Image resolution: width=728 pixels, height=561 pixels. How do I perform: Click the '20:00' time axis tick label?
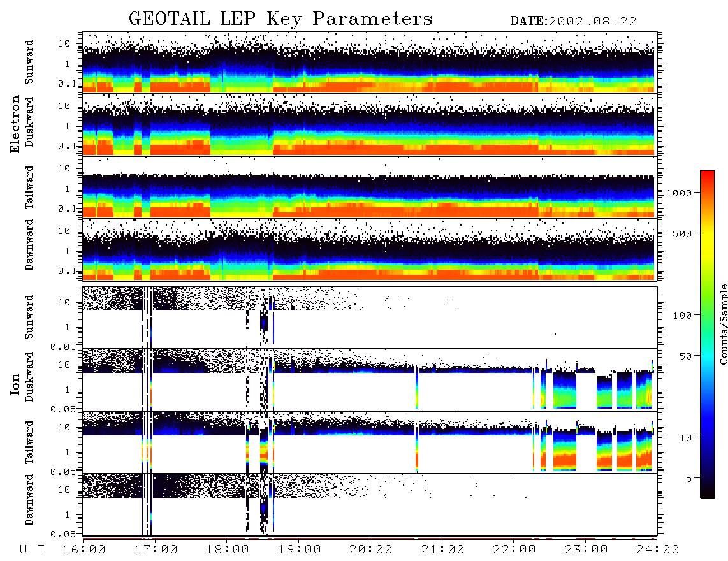click(x=371, y=550)
